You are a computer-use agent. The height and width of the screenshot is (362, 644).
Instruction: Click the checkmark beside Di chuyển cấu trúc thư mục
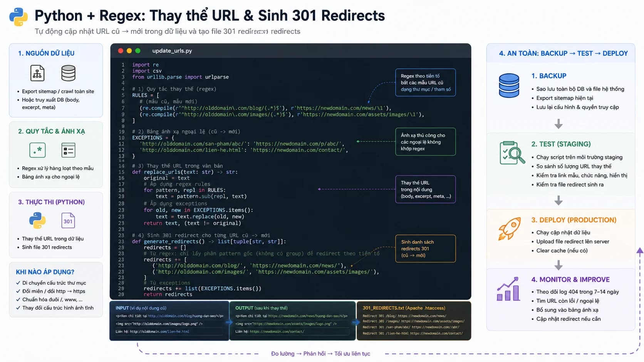coord(18,283)
